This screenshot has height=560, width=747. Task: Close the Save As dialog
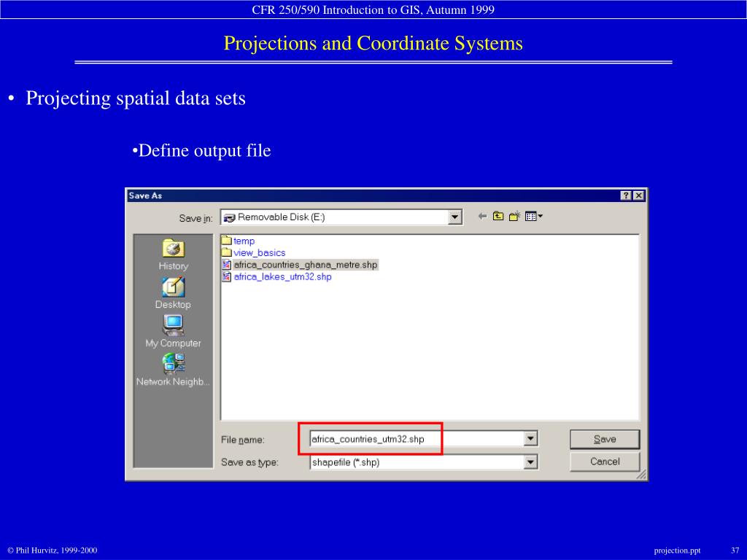pos(639,195)
